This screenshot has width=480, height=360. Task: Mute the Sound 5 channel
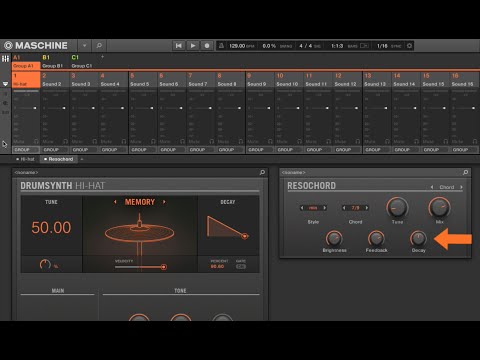click(136, 142)
